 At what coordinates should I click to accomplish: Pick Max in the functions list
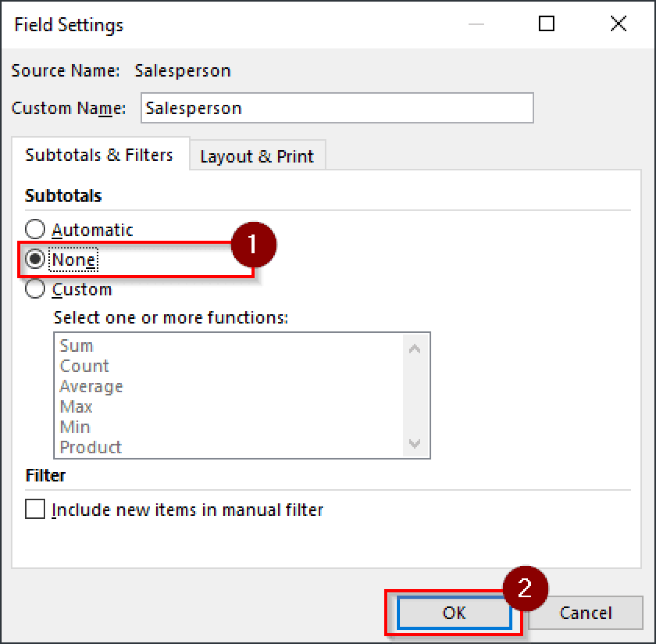[x=76, y=406]
